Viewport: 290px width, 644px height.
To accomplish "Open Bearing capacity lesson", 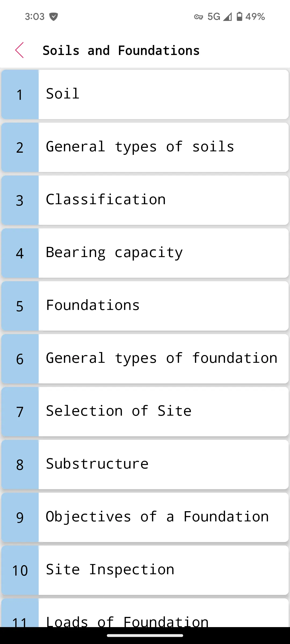I will pyautogui.click(x=145, y=253).
